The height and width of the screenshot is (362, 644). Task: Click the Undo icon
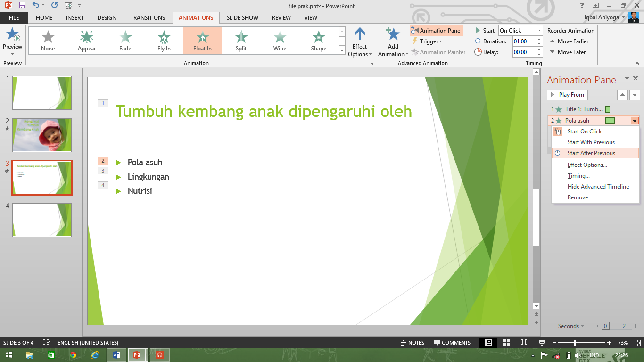[36, 5]
